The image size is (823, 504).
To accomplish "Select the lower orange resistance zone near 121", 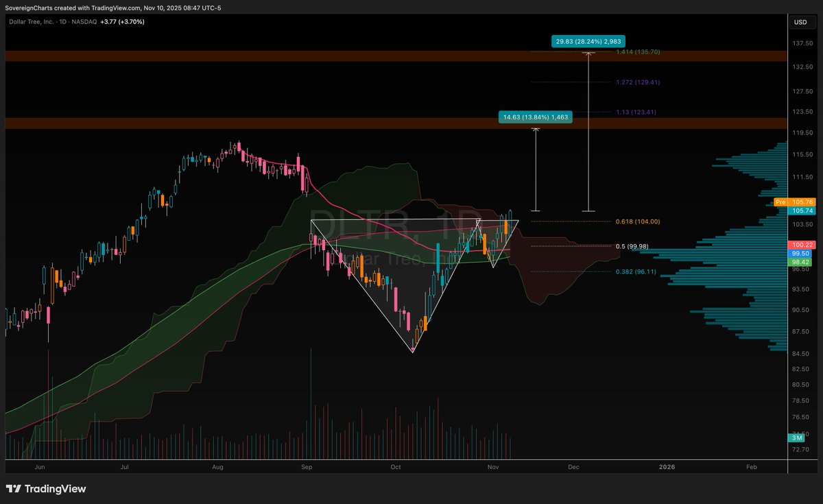I will pos(396,123).
